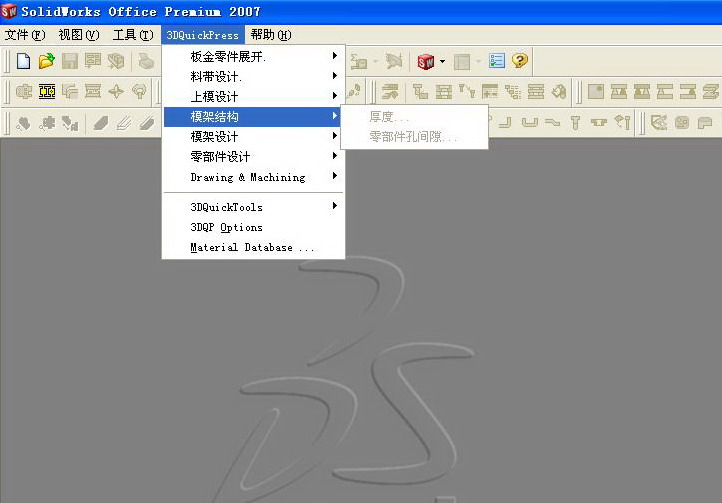This screenshot has height=503, width=722.
Task: Click the U-shaped bend punch icon
Action: tap(530, 123)
